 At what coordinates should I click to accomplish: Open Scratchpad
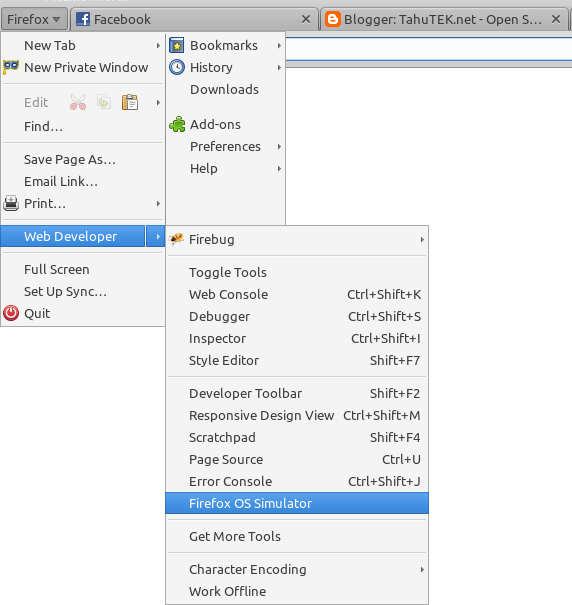(297, 438)
